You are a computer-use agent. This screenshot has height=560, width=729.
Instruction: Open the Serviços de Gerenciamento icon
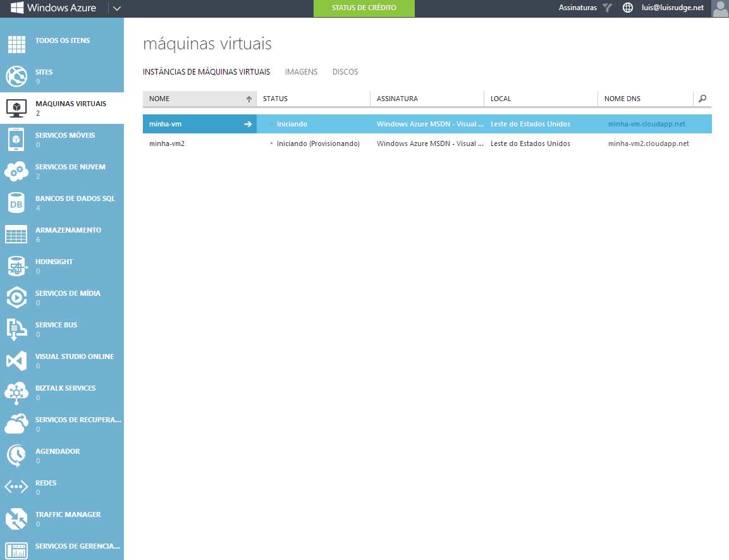(x=16, y=551)
